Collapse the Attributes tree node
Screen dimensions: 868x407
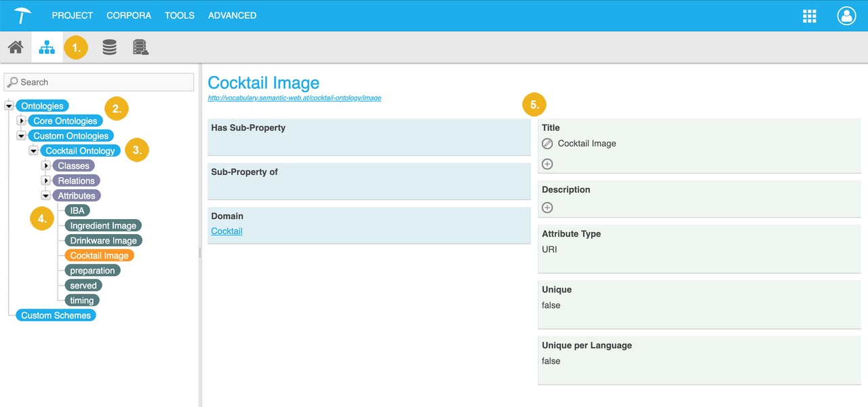pos(46,195)
